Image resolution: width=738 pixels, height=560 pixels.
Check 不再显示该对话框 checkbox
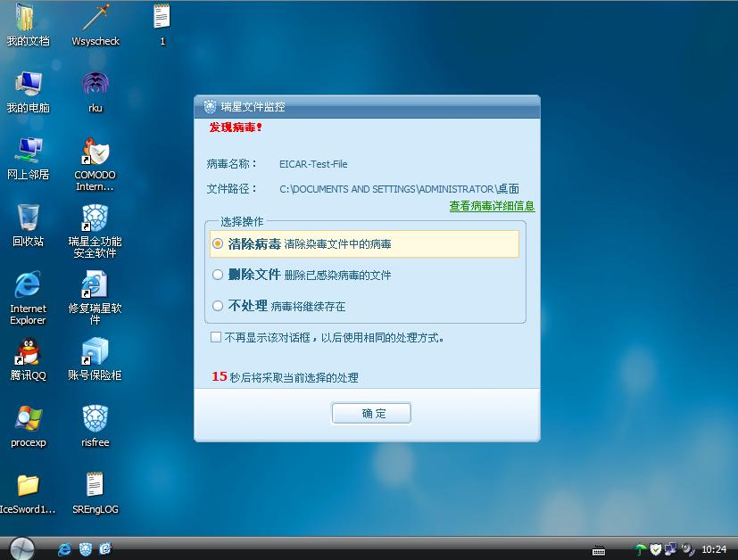tap(216, 337)
